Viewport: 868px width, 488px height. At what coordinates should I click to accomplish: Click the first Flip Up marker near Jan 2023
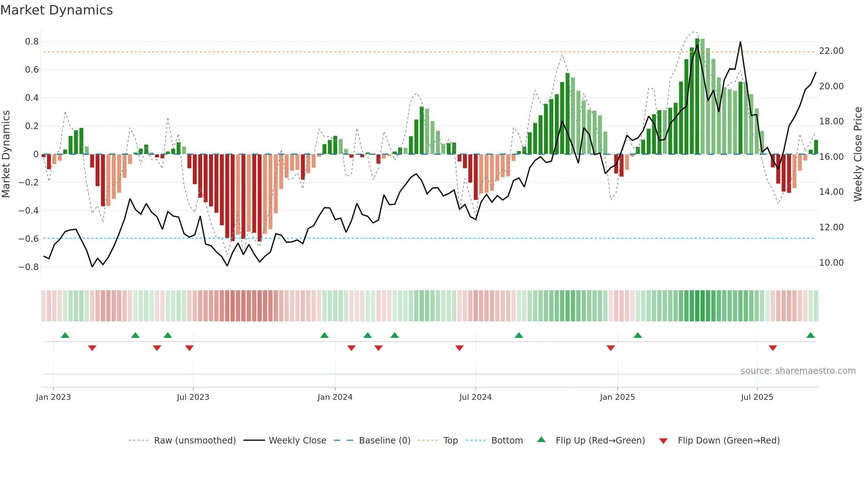click(65, 335)
